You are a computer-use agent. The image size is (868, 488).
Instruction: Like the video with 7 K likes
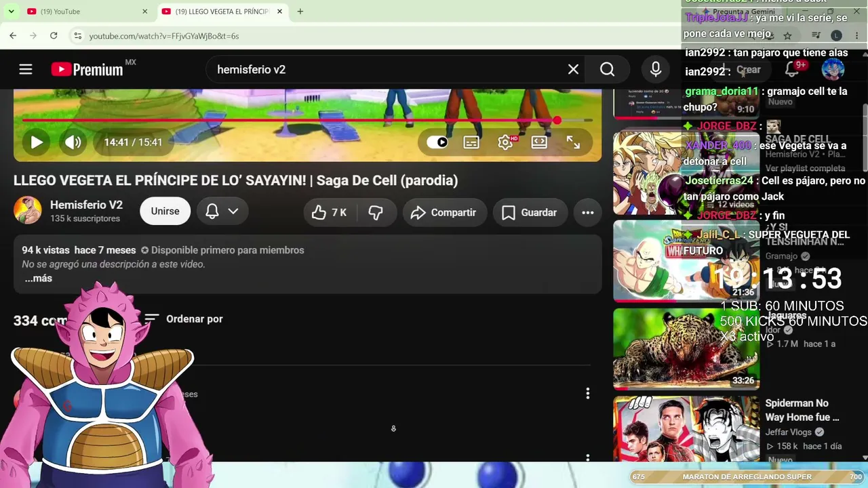coord(329,212)
